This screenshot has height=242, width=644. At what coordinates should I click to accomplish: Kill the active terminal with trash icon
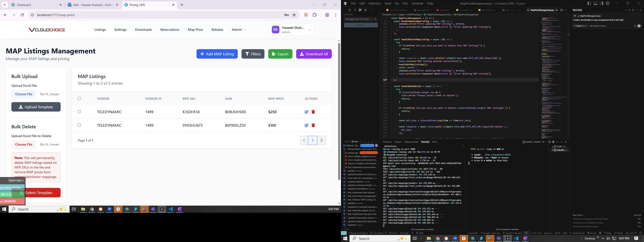pos(553,142)
